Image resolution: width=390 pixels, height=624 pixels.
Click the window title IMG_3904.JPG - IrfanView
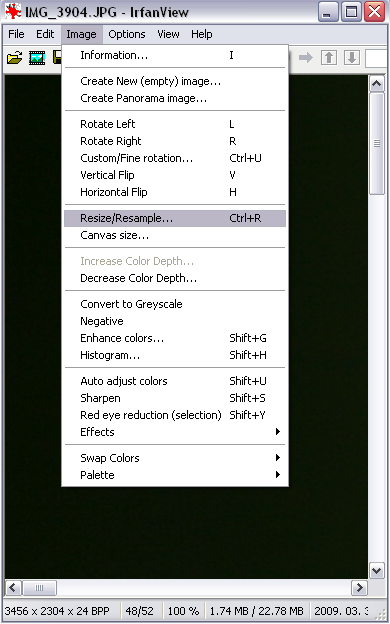pos(107,12)
